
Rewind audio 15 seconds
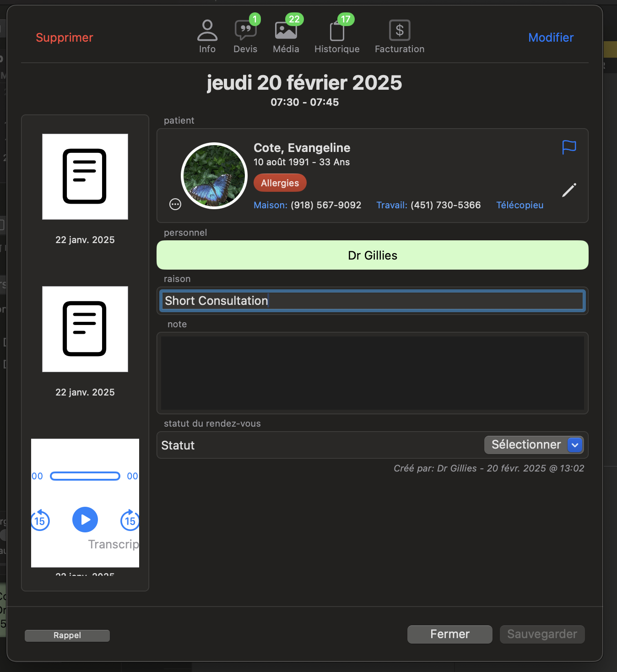(40, 520)
